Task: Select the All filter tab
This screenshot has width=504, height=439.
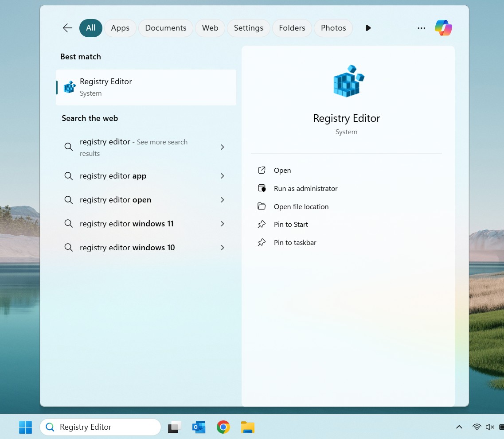Action: 90,28
